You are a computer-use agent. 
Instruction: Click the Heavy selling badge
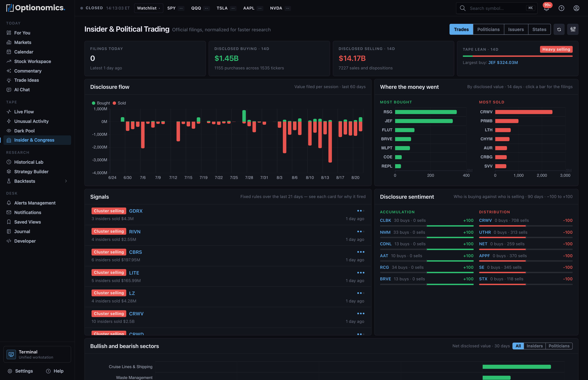coord(556,49)
